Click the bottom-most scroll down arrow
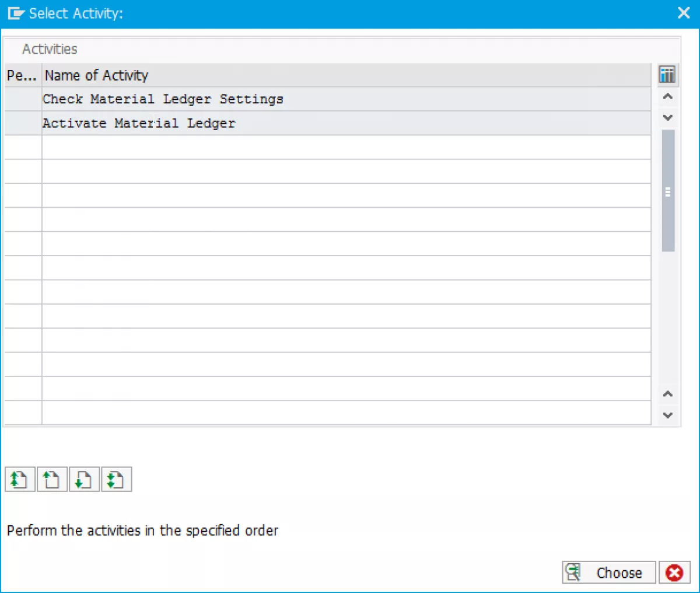The height and width of the screenshot is (593, 700). (668, 415)
